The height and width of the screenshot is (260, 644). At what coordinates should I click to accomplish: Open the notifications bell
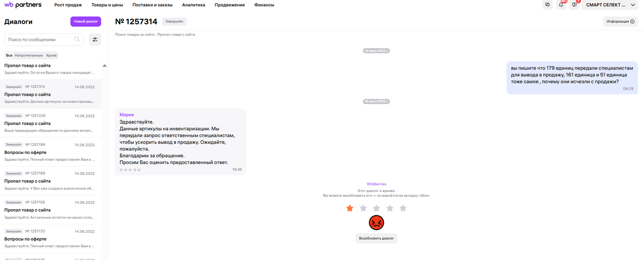pyautogui.click(x=561, y=5)
